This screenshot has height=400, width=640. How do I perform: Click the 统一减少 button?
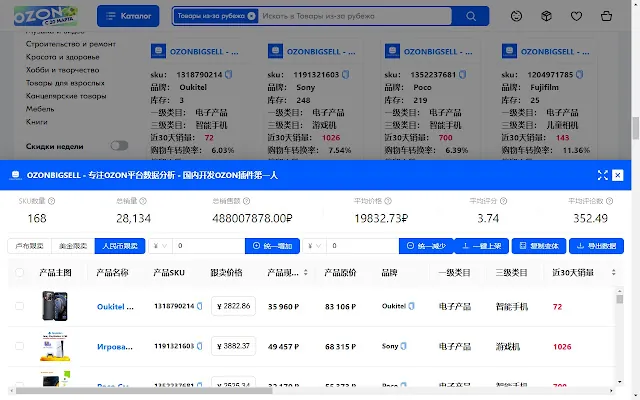pyautogui.click(x=426, y=246)
